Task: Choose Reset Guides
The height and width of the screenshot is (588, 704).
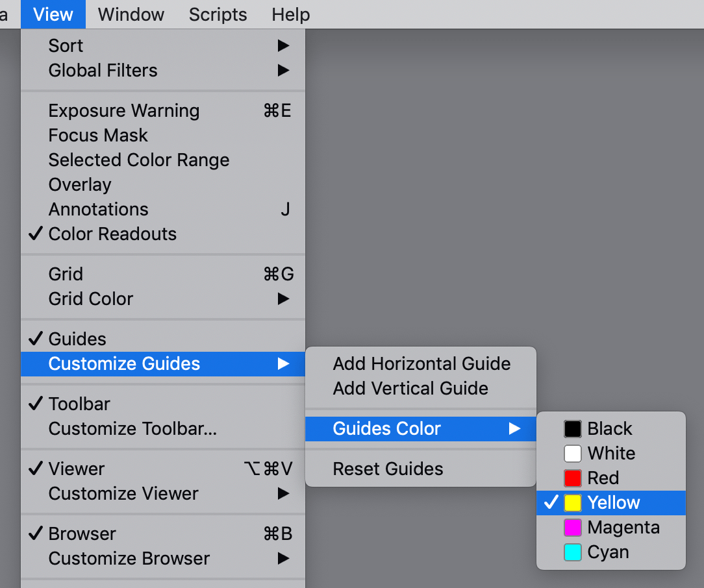Action: tap(421, 469)
